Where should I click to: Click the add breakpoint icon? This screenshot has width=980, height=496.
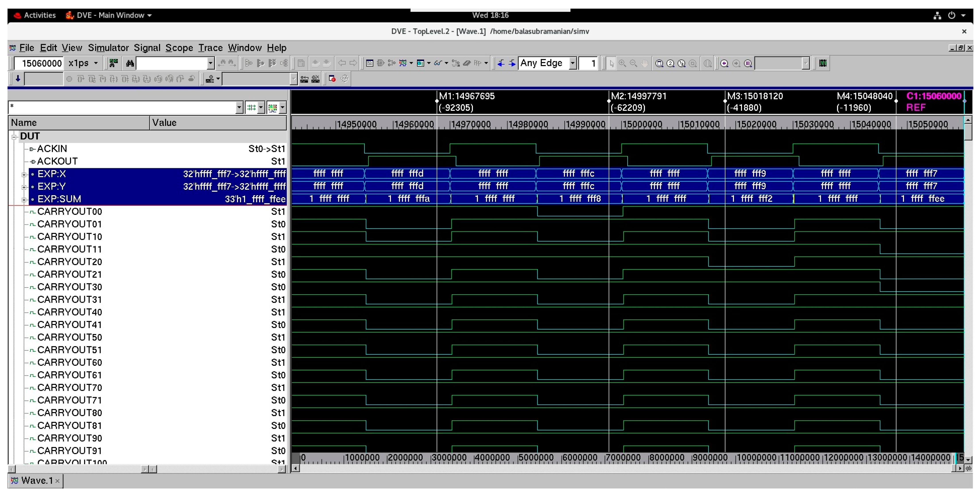pyautogui.click(x=304, y=79)
